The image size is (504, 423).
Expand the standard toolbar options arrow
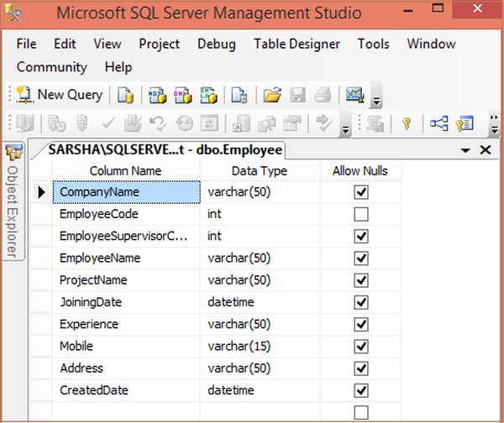(376, 101)
